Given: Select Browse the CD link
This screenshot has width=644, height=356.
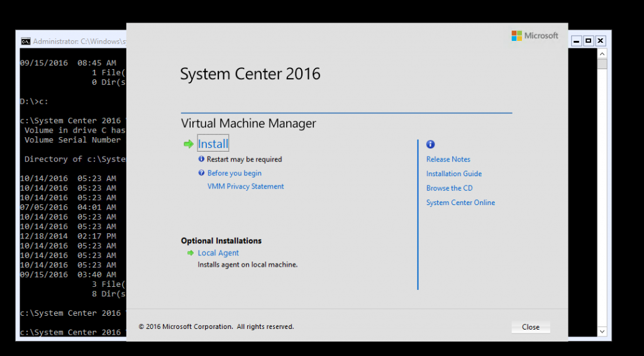Looking at the screenshot, I should pos(449,188).
